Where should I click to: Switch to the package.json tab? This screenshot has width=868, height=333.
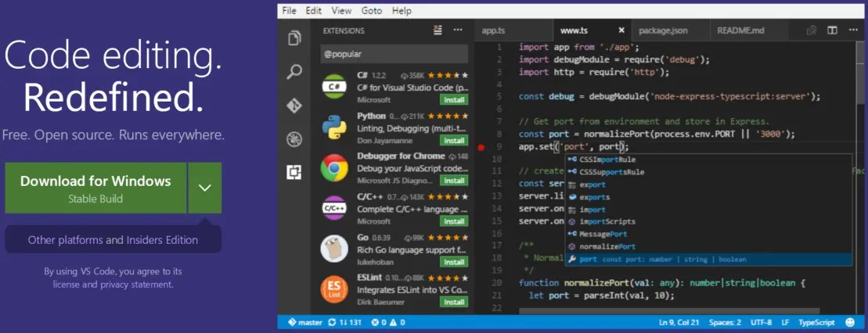pos(670,30)
